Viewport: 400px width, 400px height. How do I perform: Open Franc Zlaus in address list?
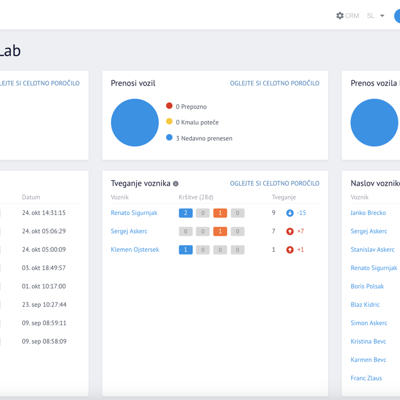click(x=366, y=378)
